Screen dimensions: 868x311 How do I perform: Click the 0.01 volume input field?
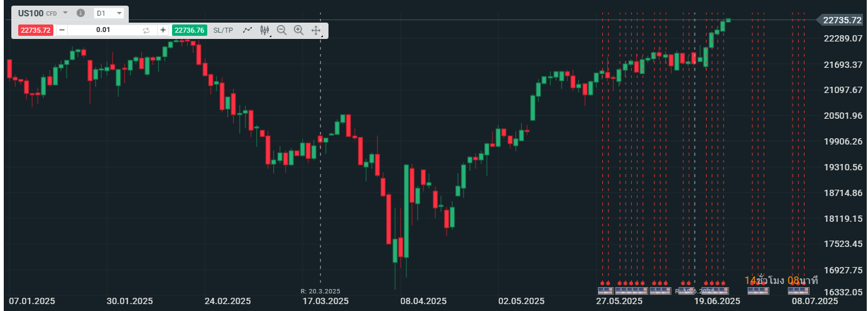pos(104,30)
